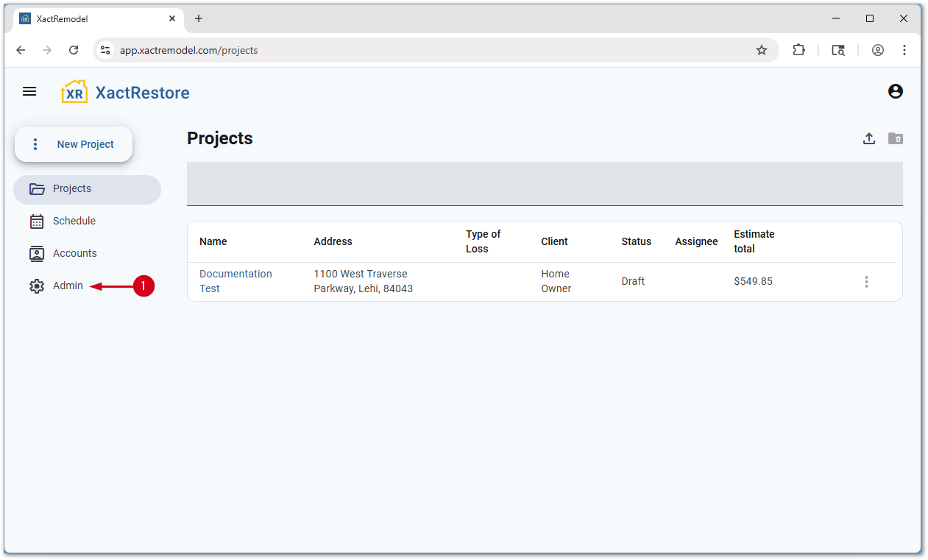Open Schedule from the sidebar
This screenshot has height=560, width=928.
(74, 221)
